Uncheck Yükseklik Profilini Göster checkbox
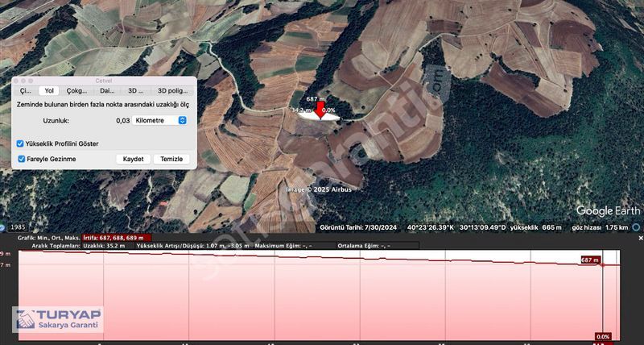This screenshot has width=644, height=345. point(21,143)
